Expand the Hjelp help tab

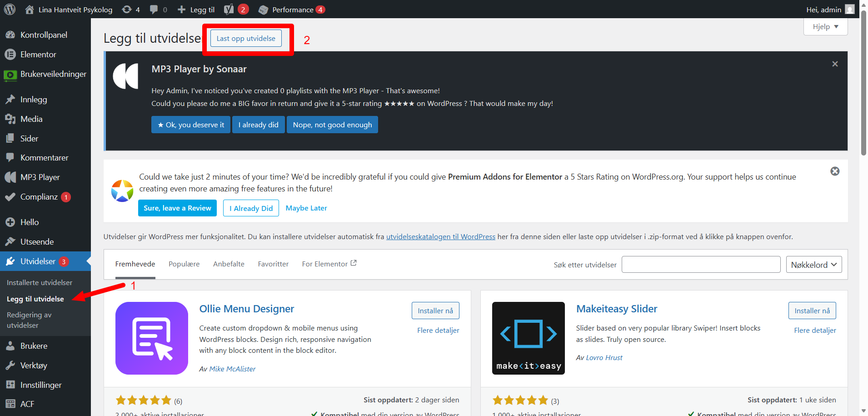[825, 26]
